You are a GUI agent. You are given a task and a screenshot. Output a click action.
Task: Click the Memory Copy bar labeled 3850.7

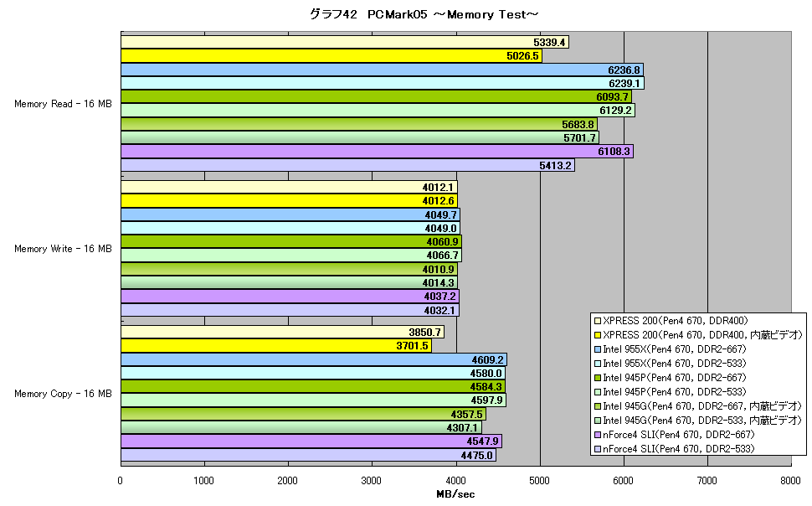coord(282,333)
